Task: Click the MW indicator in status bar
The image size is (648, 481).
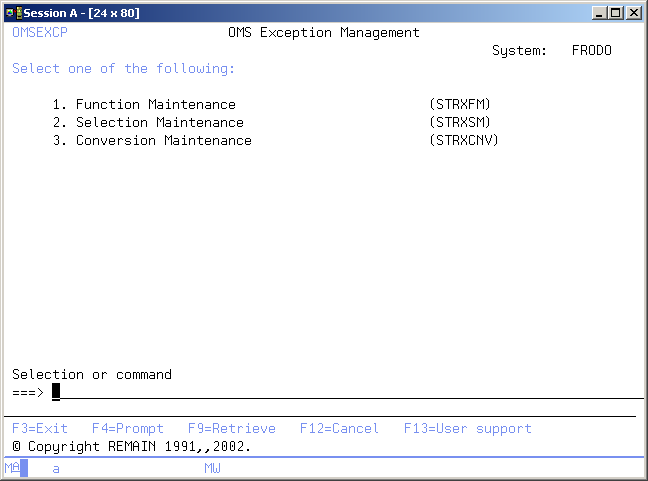Action: point(212,468)
